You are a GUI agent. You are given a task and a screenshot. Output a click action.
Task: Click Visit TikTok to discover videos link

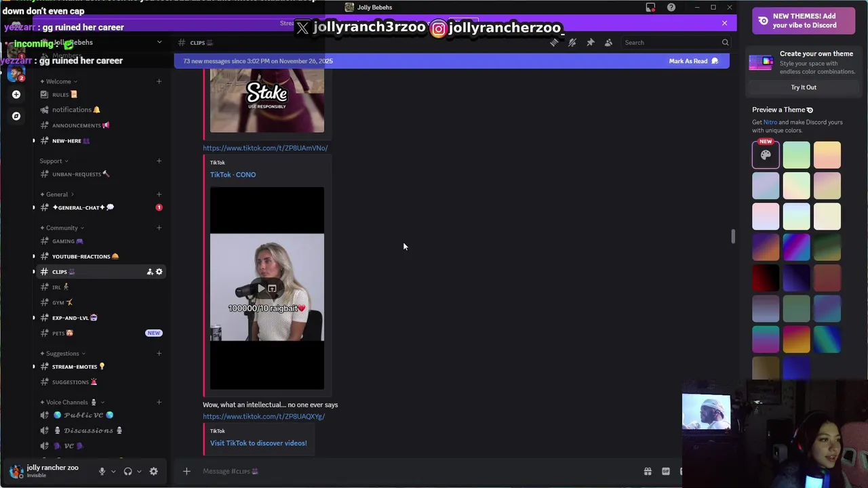(x=258, y=443)
